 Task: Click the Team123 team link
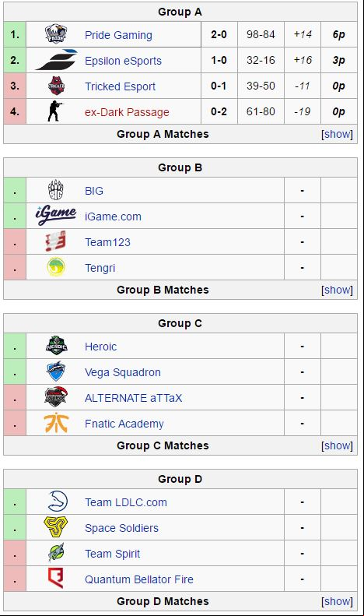point(107,242)
